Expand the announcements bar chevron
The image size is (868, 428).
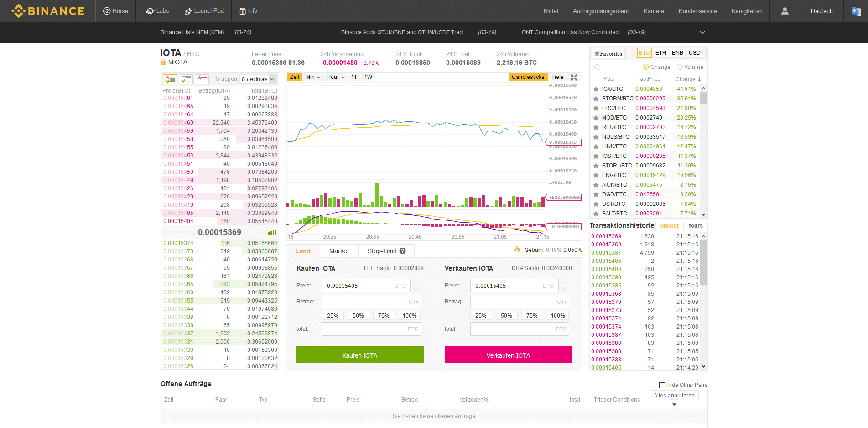click(x=702, y=32)
